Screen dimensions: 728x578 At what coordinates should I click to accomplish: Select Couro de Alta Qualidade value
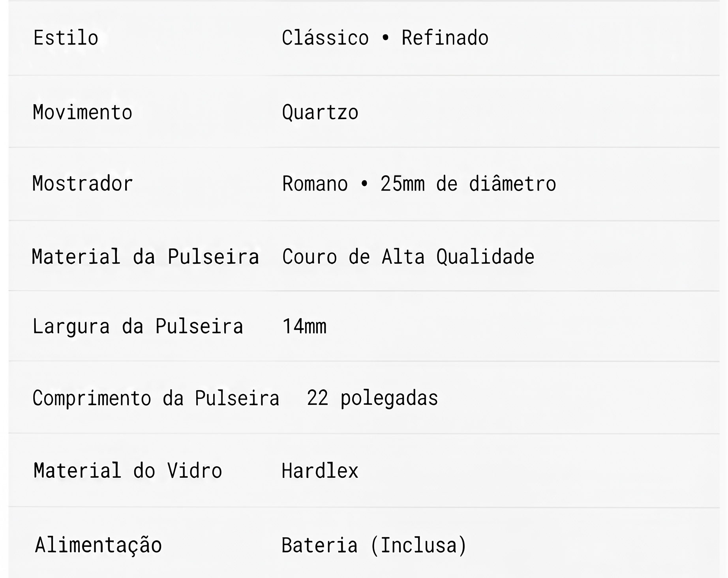pyautogui.click(x=408, y=257)
